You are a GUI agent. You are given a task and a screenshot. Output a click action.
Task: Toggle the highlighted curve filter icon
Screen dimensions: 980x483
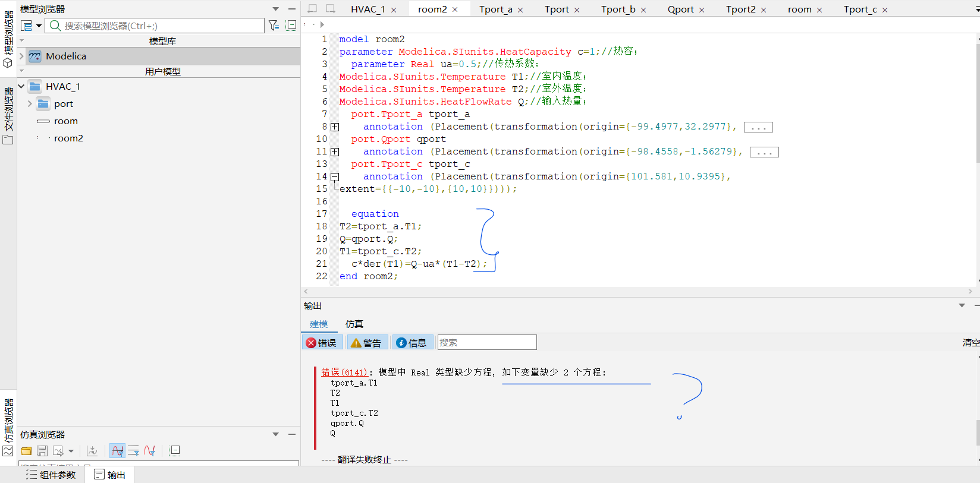click(118, 451)
